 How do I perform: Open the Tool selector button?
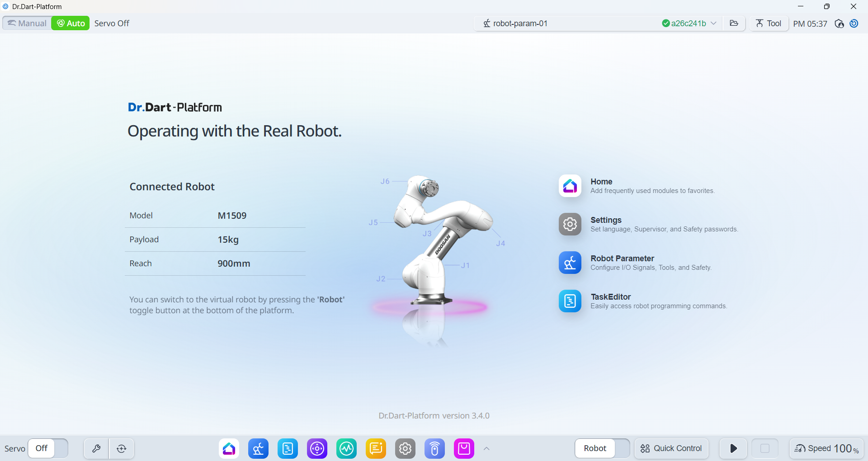pos(769,23)
